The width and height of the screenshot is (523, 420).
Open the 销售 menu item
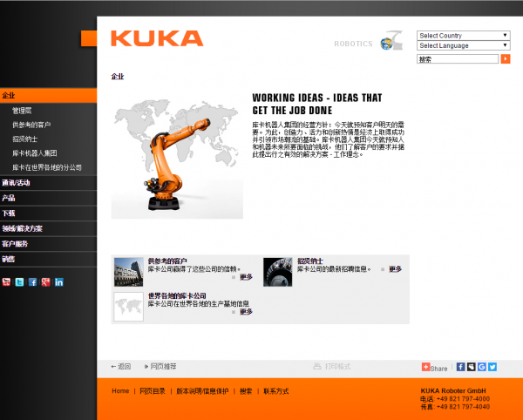click(48, 260)
